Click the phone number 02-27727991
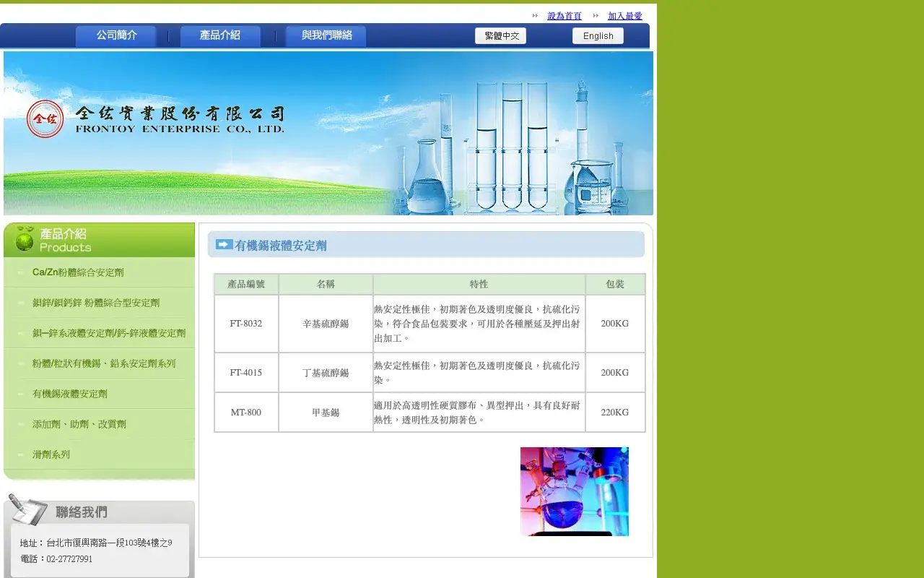 click(x=56, y=558)
